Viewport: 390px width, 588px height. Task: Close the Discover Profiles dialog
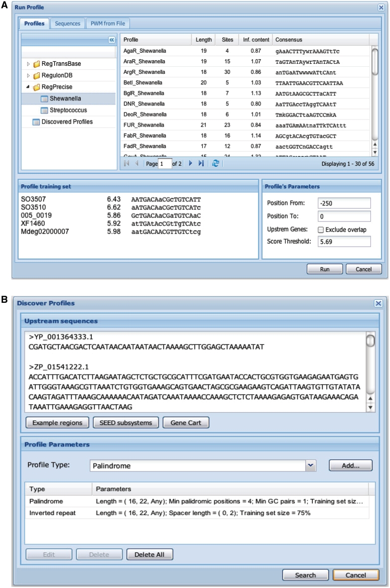click(378, 303)
